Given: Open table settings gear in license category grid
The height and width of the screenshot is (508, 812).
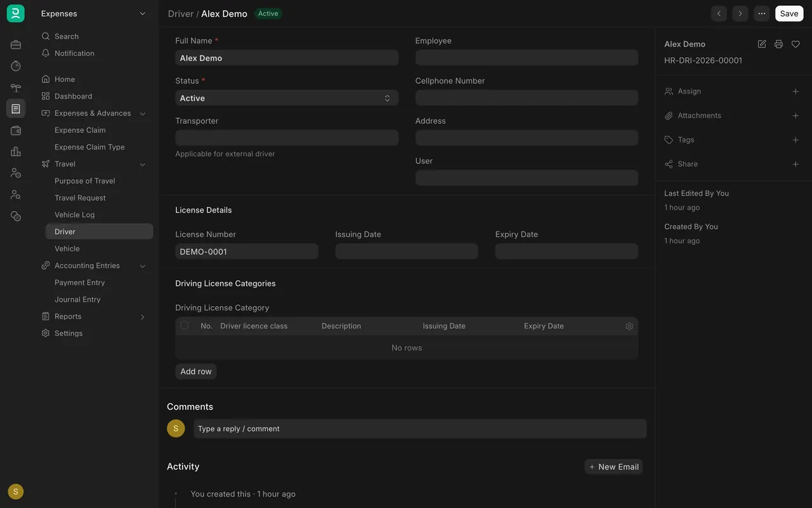Looking at the screenshot, I should tap(629, 326).
